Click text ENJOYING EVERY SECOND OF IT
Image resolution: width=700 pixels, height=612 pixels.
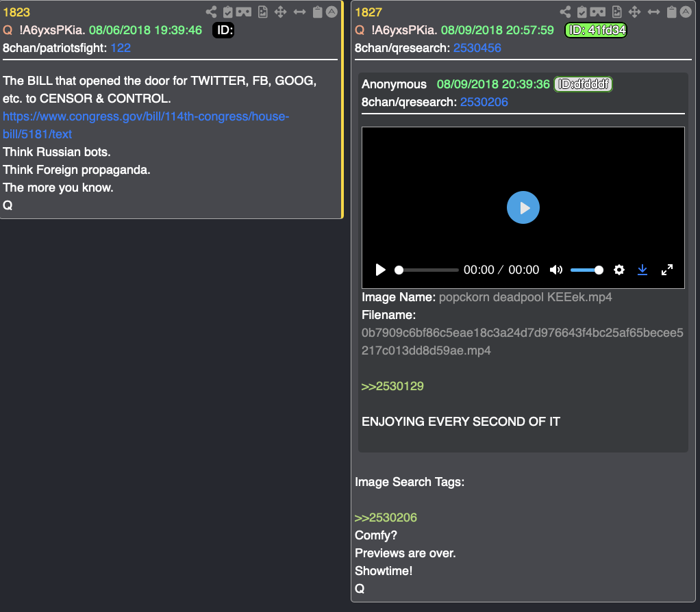[x=461, y=422]
